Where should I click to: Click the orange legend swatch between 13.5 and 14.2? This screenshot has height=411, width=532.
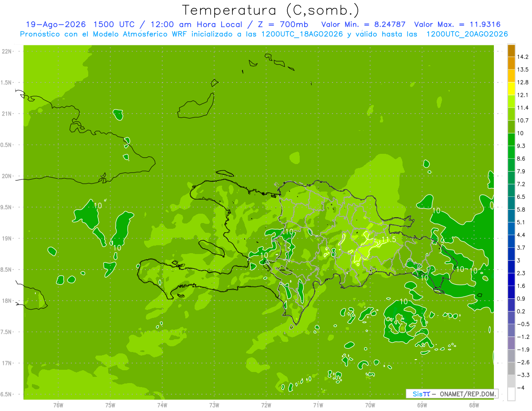coord(511,63)
